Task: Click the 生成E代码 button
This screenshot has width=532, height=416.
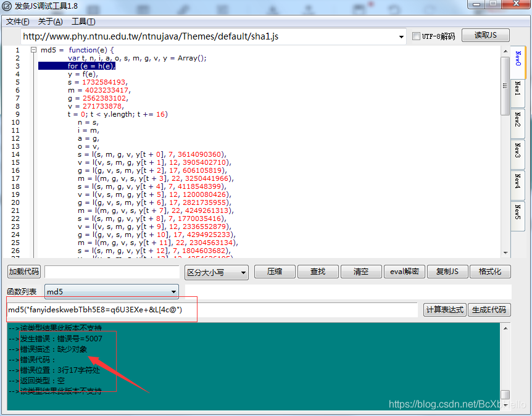Action: coord(489,310)
